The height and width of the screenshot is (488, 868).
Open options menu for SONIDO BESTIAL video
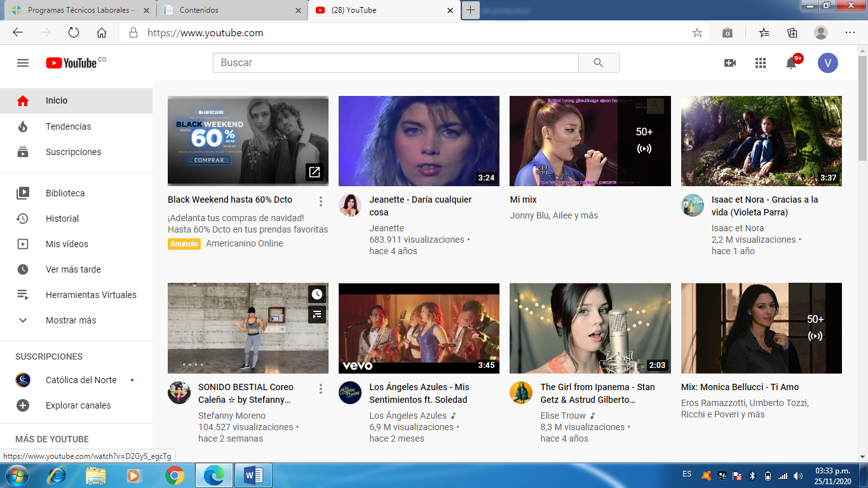[x=321, y=389]
